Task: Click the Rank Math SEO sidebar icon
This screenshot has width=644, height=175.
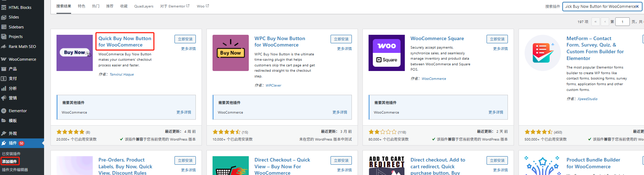Action: pyautogui.click(x=4, y=47)
